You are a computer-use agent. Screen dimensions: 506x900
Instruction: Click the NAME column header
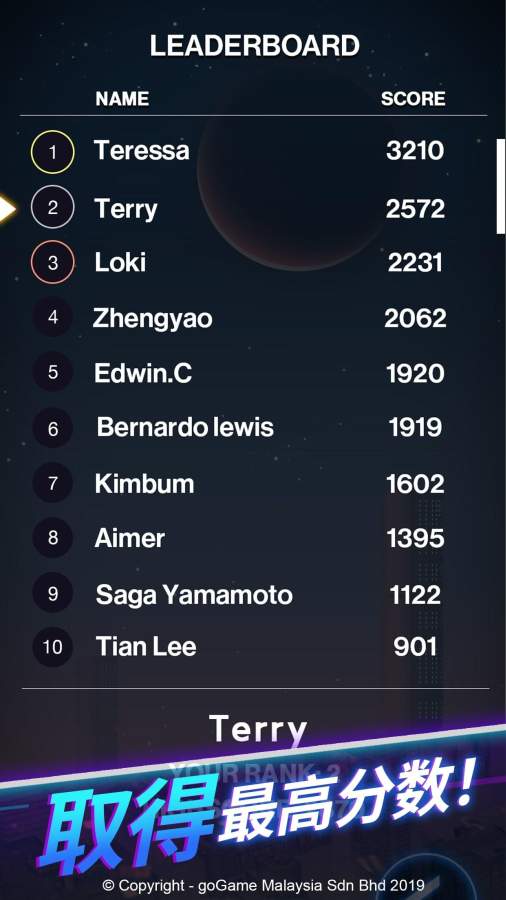pos(122,99)
